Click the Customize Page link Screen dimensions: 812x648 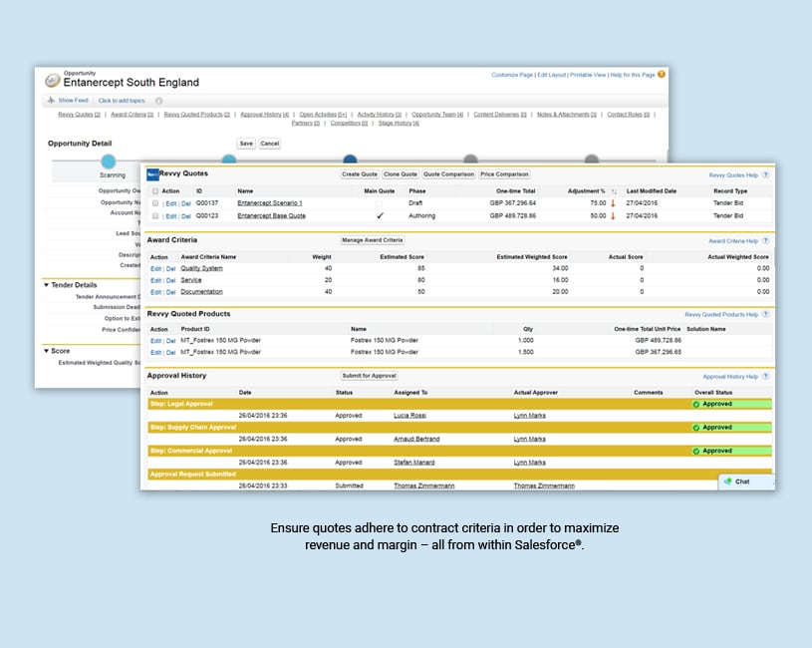click(x=512, y=75)
